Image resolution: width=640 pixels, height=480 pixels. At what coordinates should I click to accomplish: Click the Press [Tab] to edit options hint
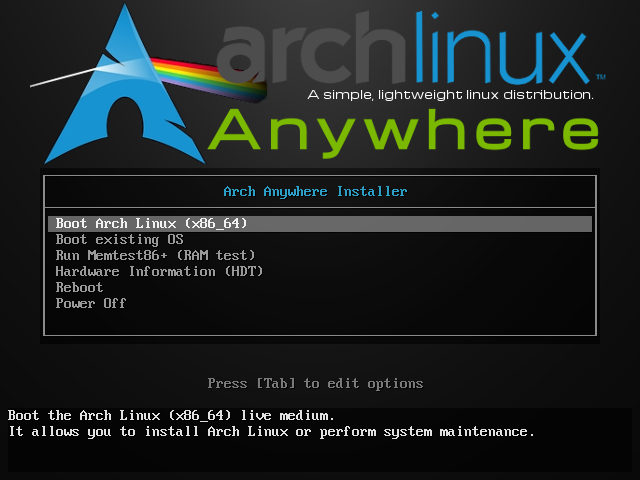pyautogui.click(x=315, y=384)
